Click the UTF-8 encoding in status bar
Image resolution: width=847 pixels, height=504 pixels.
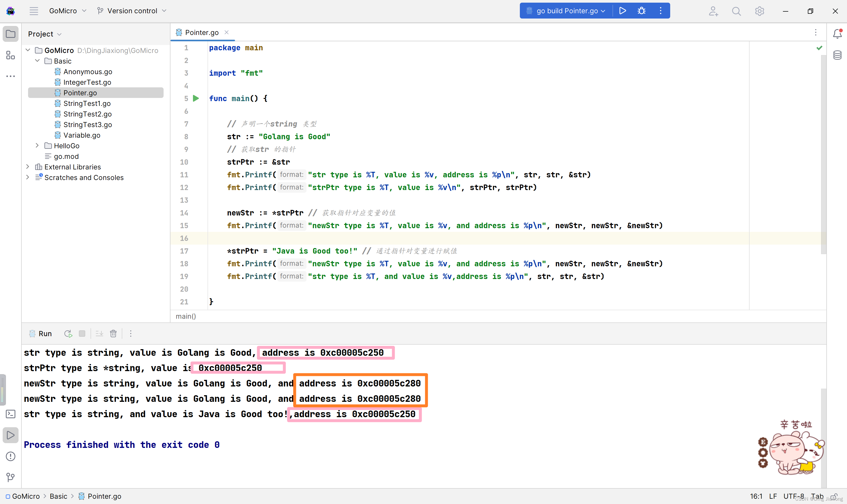coord(793,496)
